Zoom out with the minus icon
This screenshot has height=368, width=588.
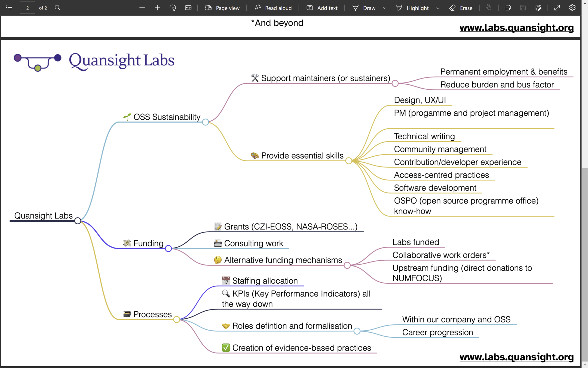142,8
